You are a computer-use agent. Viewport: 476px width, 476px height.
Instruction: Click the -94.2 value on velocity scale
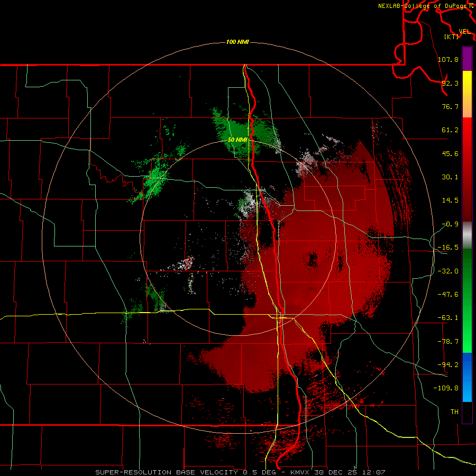tap(448, 364)
